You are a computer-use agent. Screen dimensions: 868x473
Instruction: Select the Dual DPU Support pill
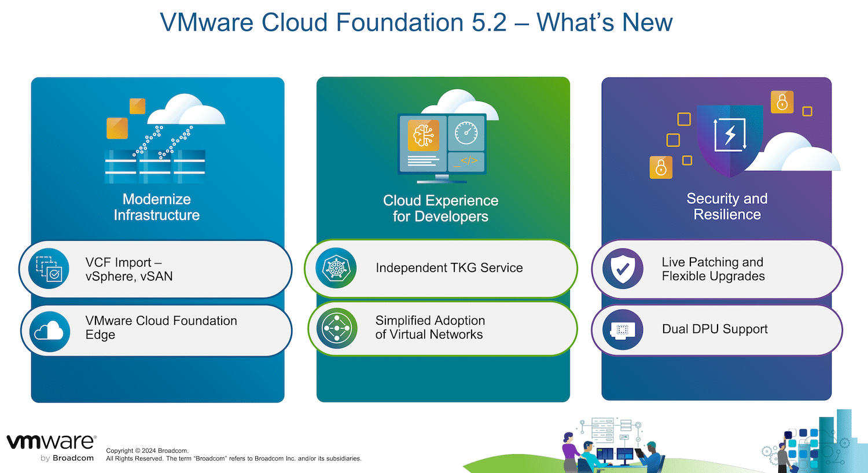[x=717, y=329]
